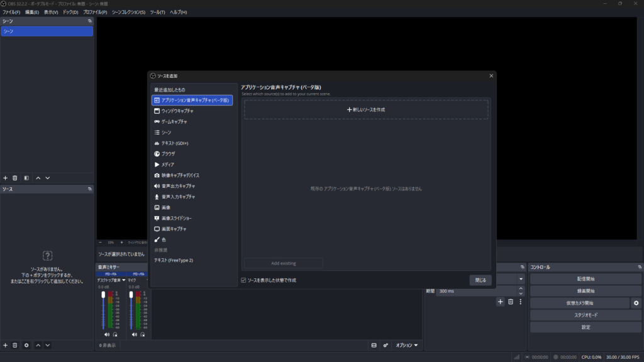Zoom in preview with plus icon
644x362 pixels.
121,243
